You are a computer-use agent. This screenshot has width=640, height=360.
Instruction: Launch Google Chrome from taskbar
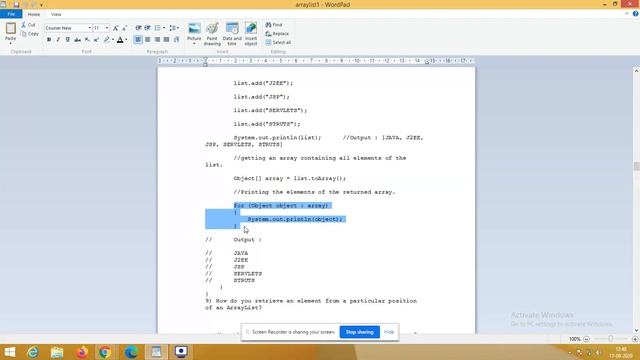click(x=105, y=352)
